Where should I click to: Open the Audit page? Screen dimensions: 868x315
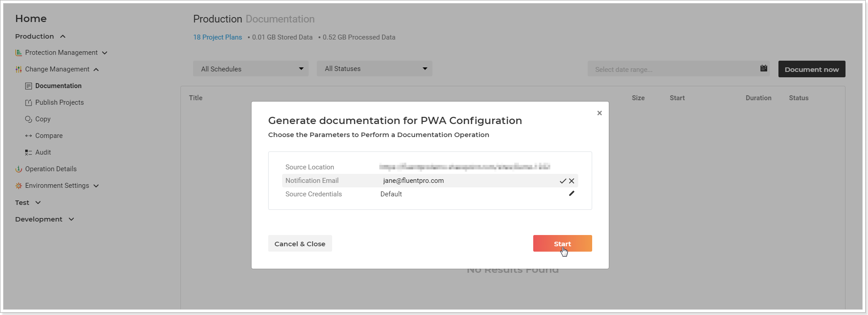(x=43, y=152)
